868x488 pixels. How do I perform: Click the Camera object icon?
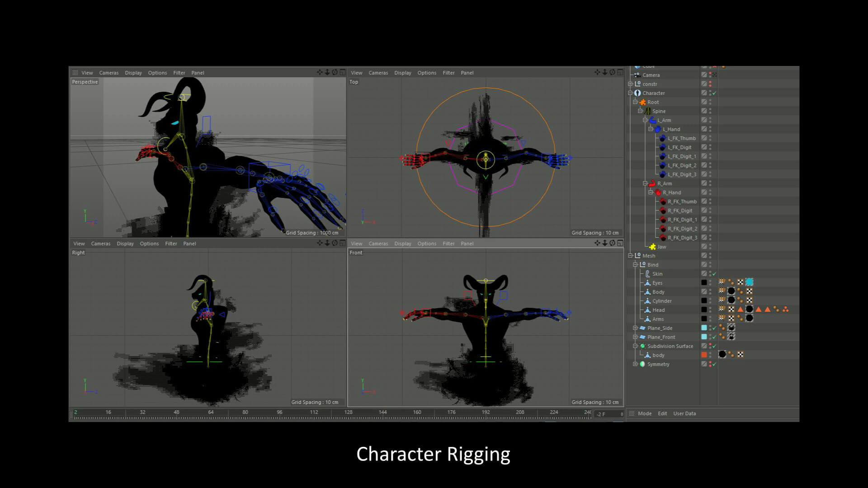(x=637, y=75)
